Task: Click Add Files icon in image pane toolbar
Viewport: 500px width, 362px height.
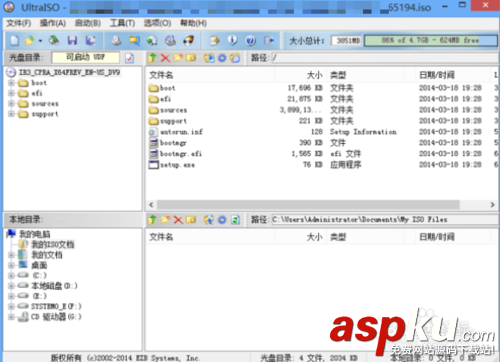Action: [x=209, y=58]
